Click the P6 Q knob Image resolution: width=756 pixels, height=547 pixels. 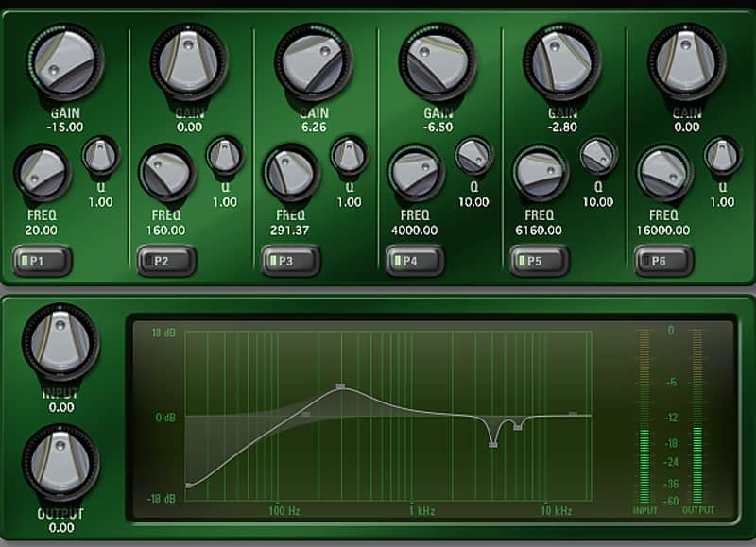coord(723,156)
